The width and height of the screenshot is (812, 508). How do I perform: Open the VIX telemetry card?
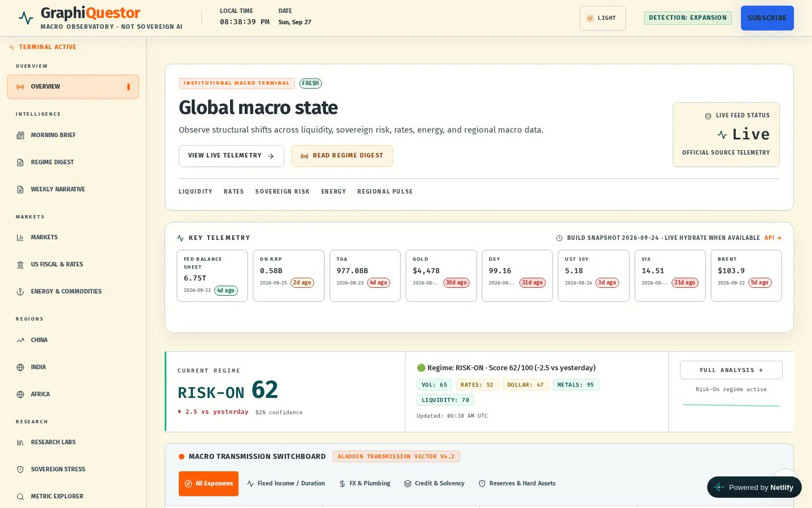670,276
